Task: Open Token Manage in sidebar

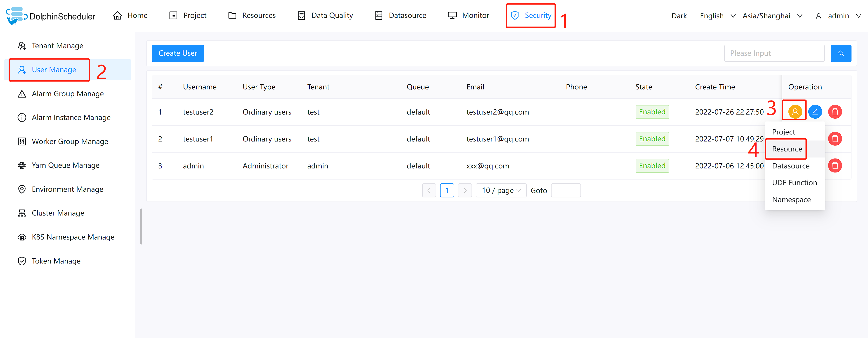Action: click(56, 261)
